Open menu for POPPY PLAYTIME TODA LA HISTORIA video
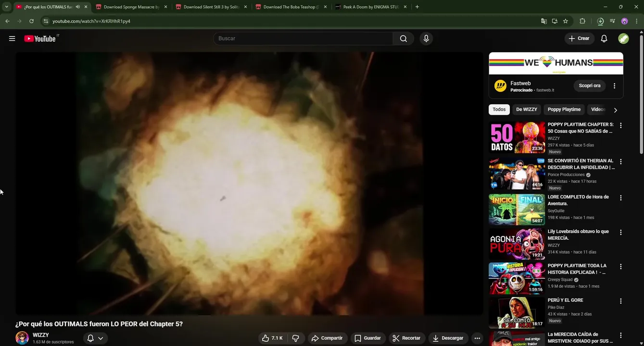The width and height of the screenshot is (644, 346). (620, 266)
